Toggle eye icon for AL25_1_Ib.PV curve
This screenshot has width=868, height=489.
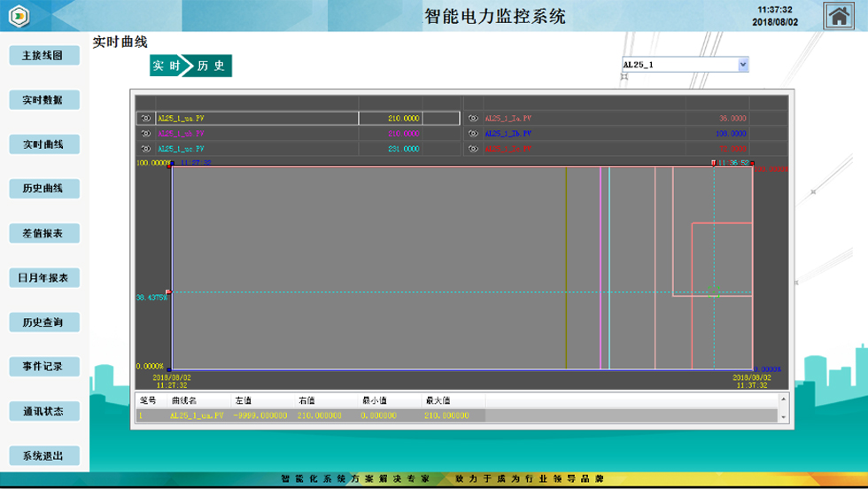(x=474, y=134)
